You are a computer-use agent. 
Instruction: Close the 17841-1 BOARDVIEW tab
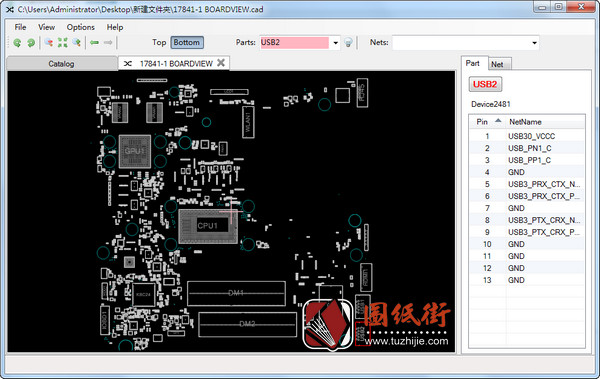tap(221, 63)
